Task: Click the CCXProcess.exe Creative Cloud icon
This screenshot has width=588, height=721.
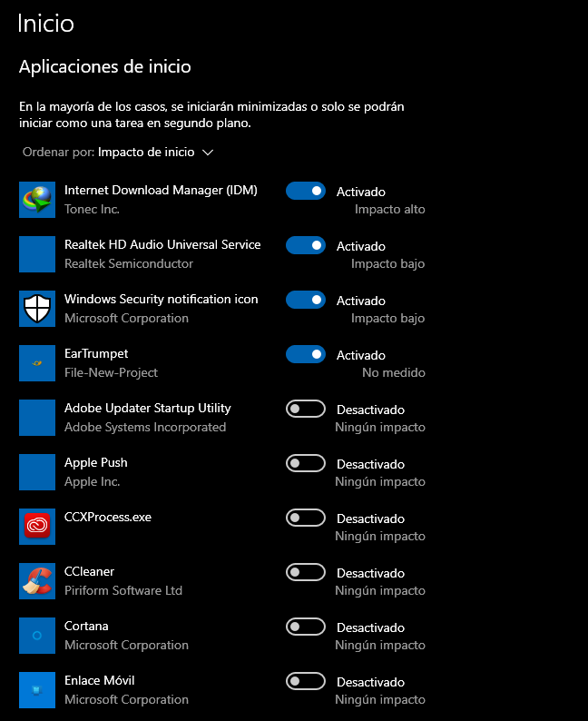Action: click(37, 527)
